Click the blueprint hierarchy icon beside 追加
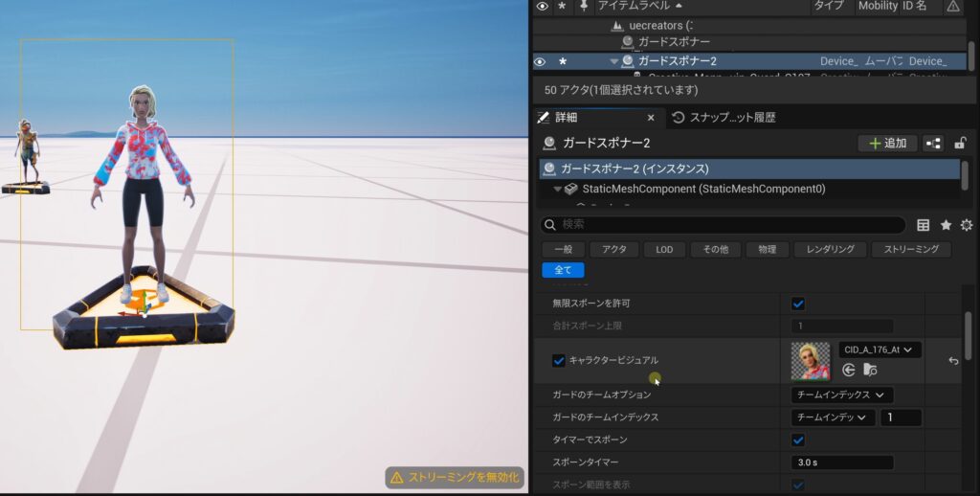980x496 pixels. tap(933, 144)
